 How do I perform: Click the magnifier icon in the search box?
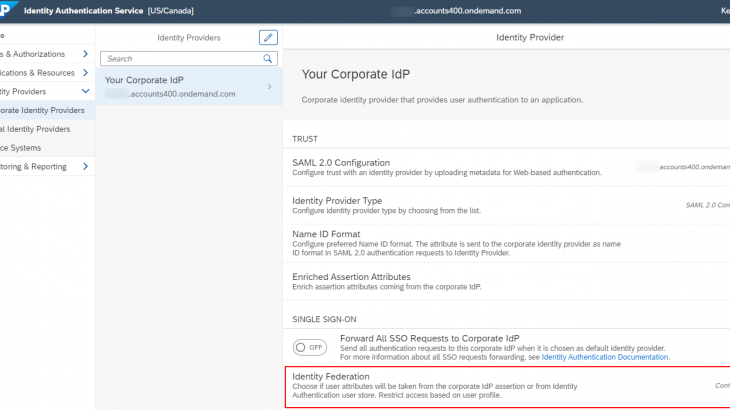pos(268,59)
